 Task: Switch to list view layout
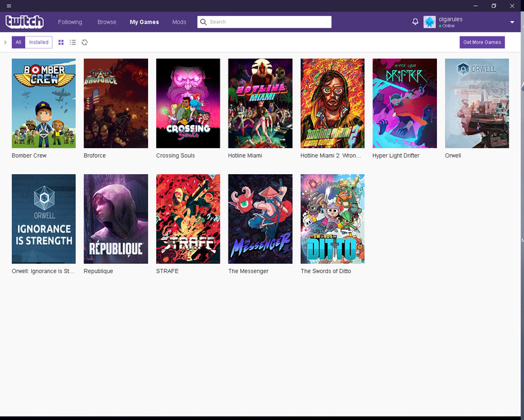[x=73, y=43]
